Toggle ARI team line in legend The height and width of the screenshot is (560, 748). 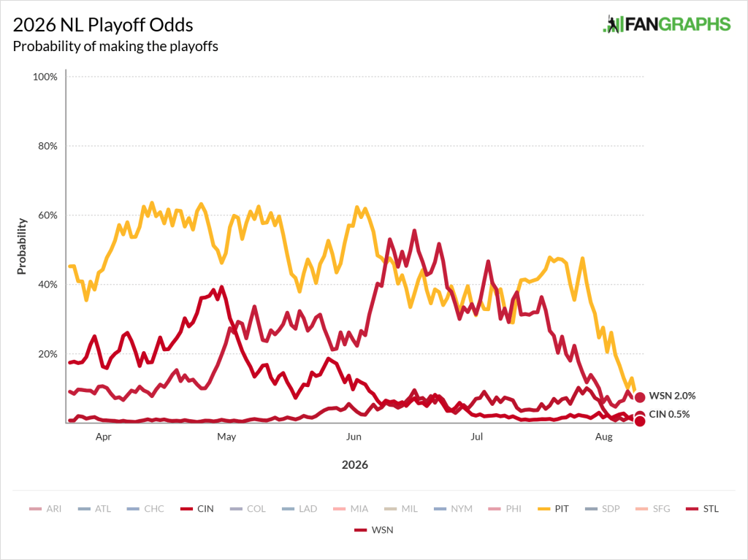tap(45, 509)
